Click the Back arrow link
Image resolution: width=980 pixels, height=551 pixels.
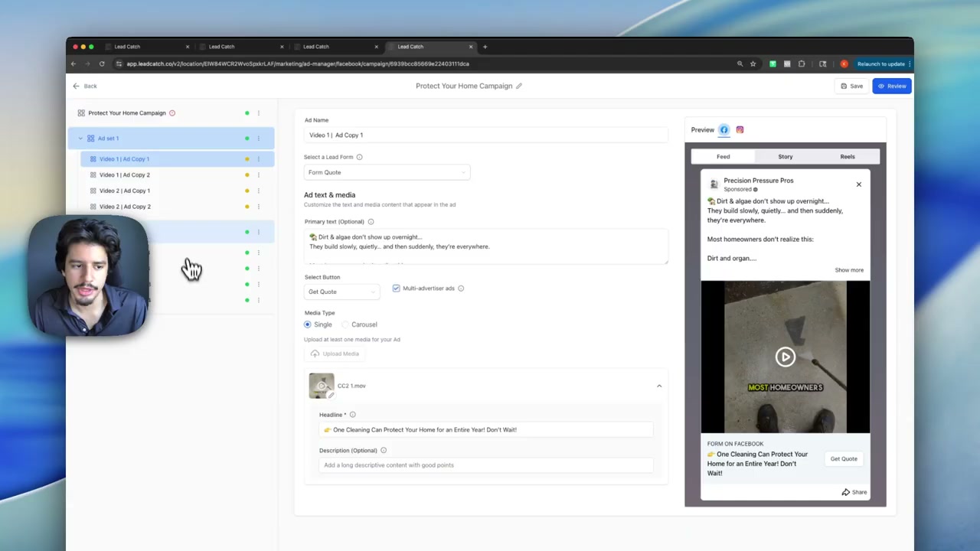click(x=85, y=86)
